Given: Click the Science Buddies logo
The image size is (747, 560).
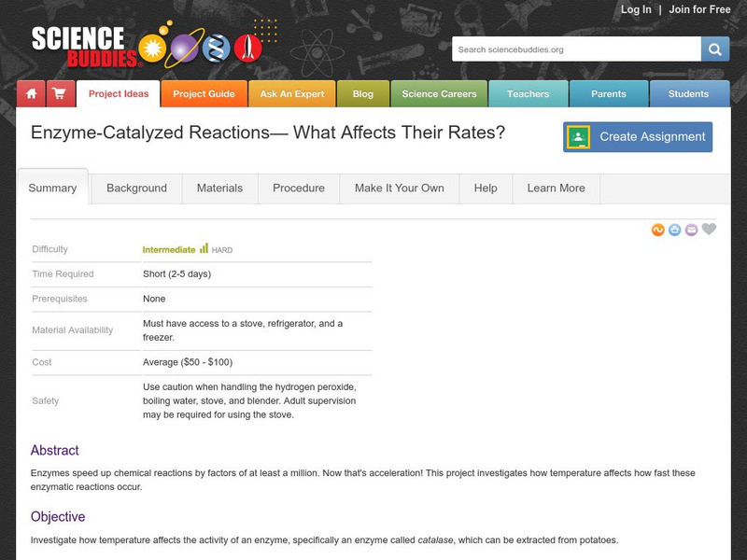Looking at the screenshot, I should [x=86, y=46].
